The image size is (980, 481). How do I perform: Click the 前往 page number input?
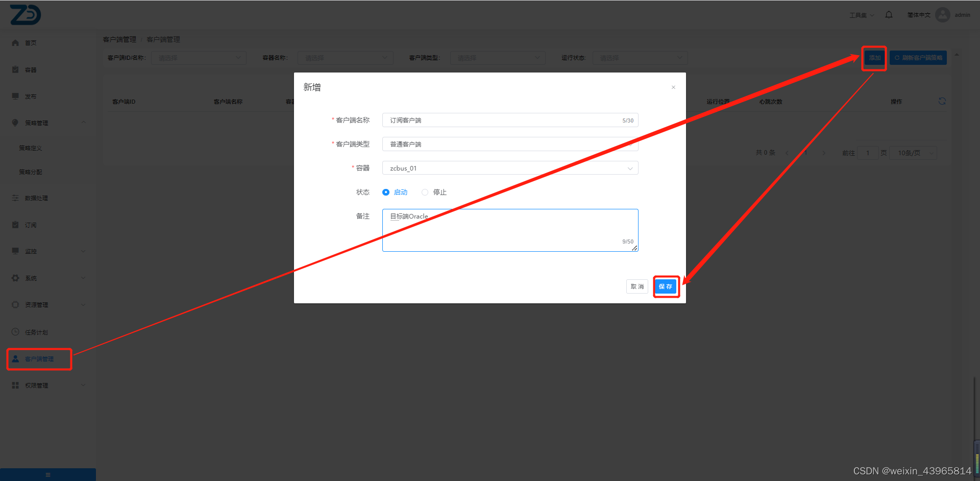click(x=868, y=153)
